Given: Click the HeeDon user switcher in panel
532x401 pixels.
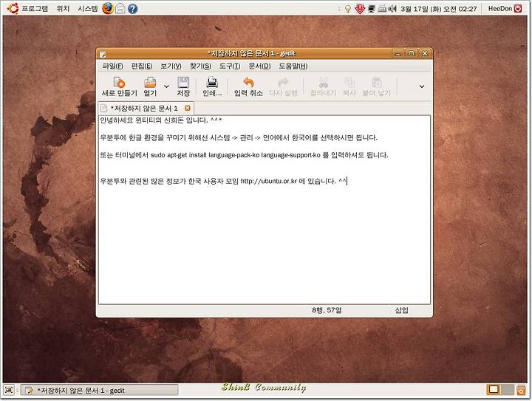Looking at the screenshot, I should [499, 9].
